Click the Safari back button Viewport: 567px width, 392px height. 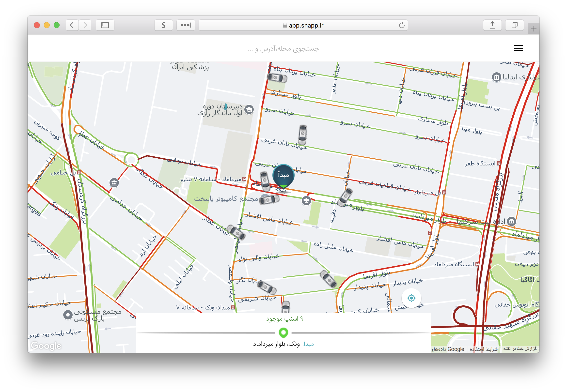pos(72,25)
